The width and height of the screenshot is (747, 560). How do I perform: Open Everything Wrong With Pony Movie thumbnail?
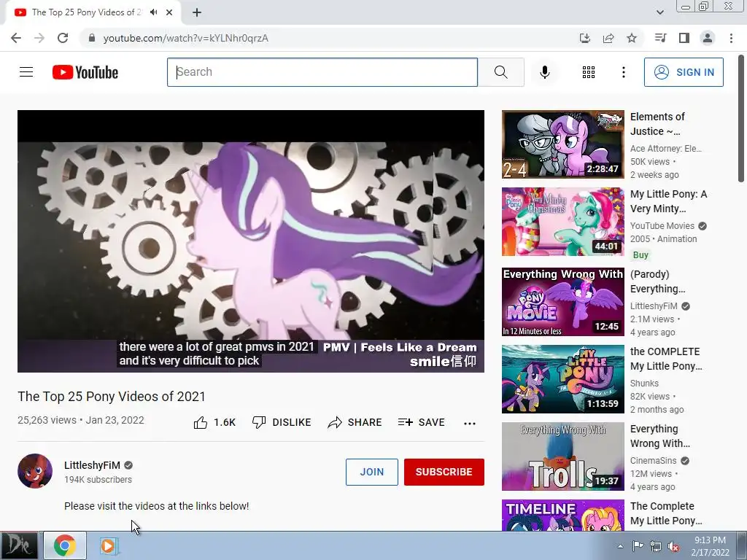[562, 301]
